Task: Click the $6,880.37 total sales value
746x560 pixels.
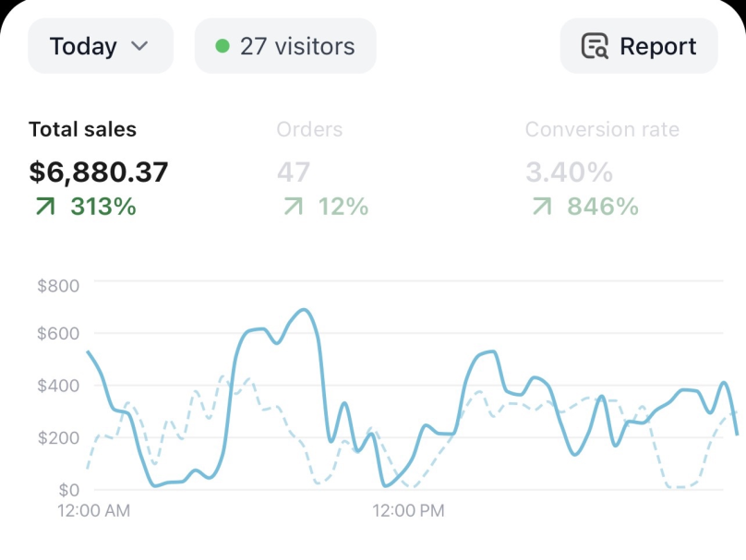Action: (x=99, y=173)
